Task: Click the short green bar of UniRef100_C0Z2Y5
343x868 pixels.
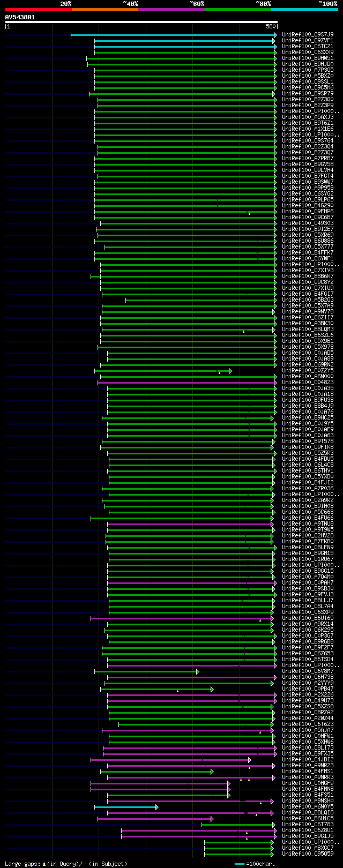Action: (163, 371)
